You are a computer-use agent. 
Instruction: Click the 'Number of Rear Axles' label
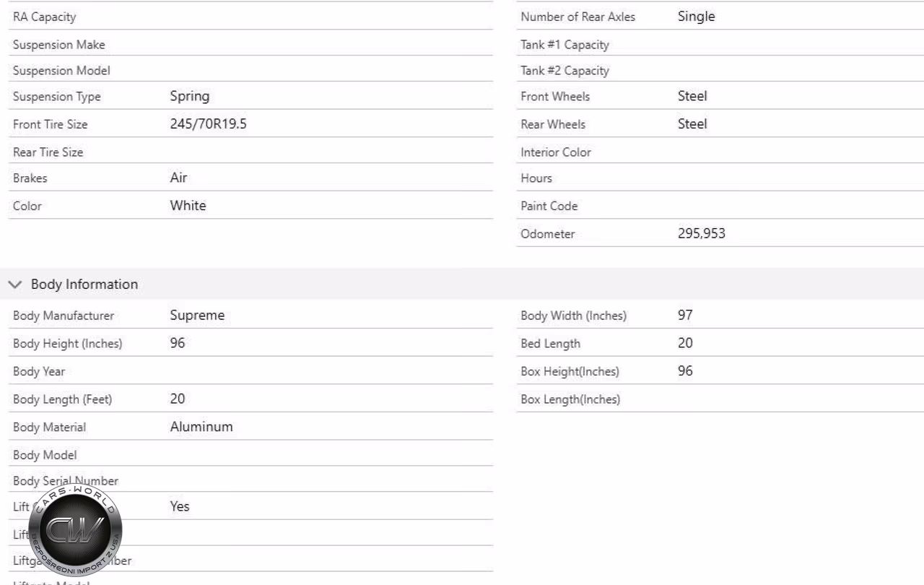pos(577,17)
